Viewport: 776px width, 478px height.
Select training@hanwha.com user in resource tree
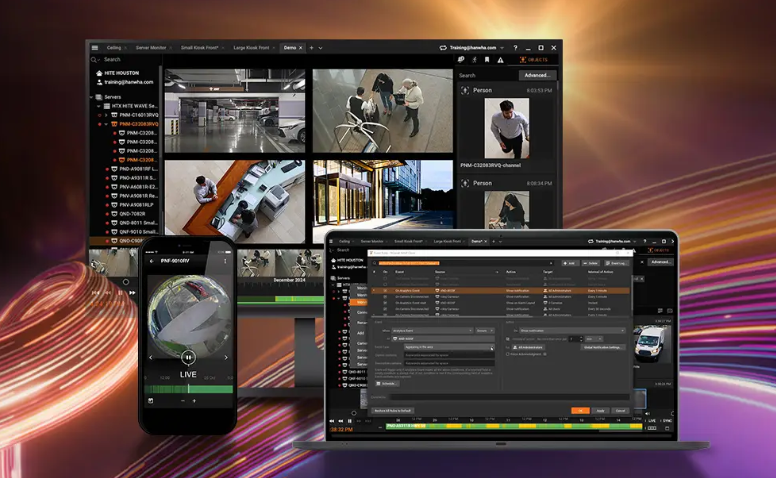point(125,82)
